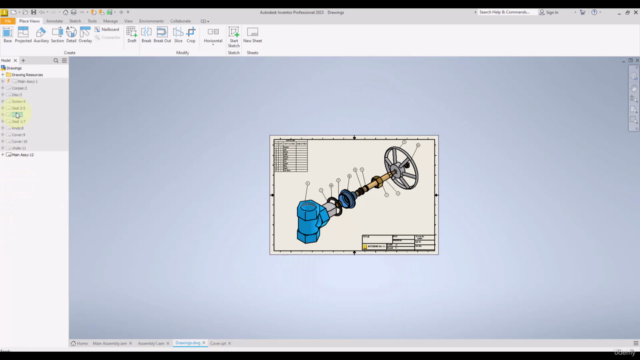Go to the Home document tab
This screenshot has height=360, width=640.
tap(79, 343)
